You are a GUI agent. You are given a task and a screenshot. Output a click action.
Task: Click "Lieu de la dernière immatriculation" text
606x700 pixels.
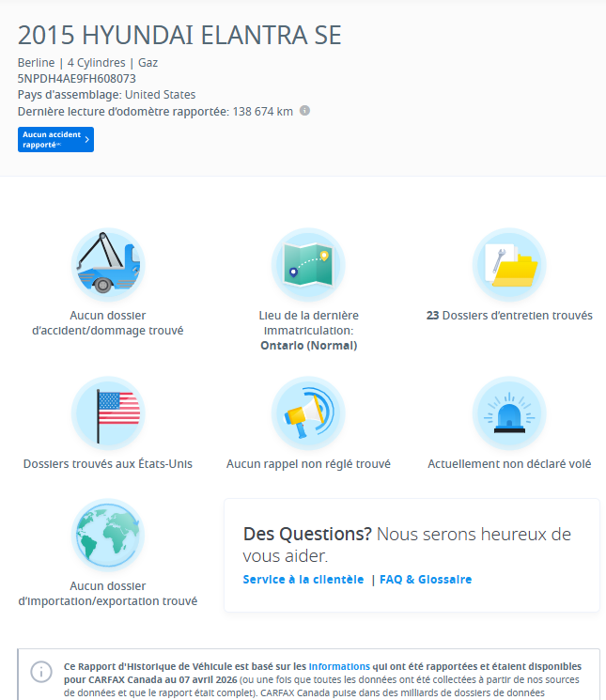point(308,323)
